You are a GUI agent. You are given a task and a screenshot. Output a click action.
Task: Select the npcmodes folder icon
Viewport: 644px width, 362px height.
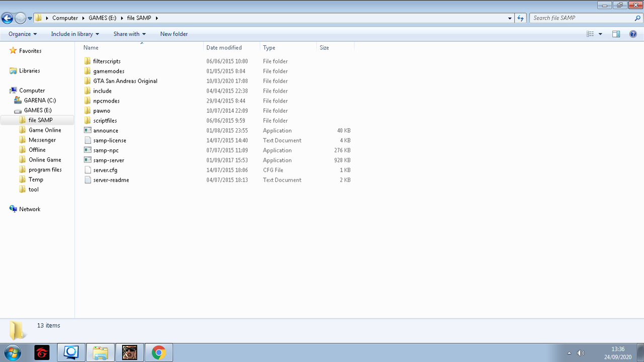[88, 101]
